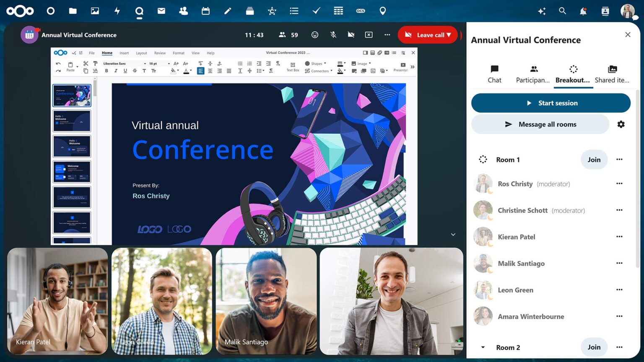Click the Start session button
The height and width of the screenshot is (362, 644).
pyautogui.click(x=551, y=103)
